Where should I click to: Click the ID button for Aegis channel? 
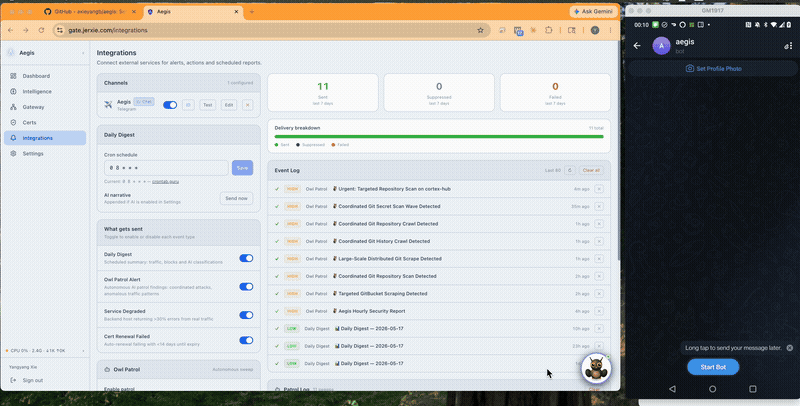(x=188, y=105)
